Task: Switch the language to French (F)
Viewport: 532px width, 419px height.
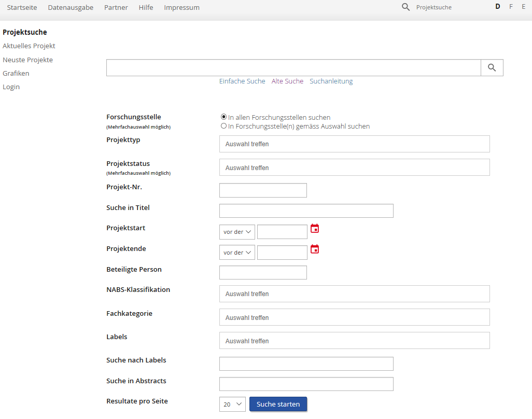Action: click(x=511, y=7)
